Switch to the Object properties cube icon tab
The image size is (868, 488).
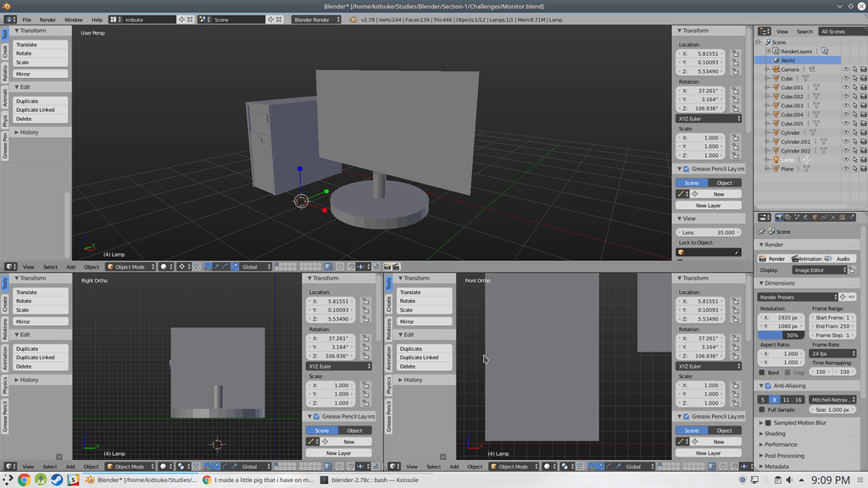click(815, 218)
